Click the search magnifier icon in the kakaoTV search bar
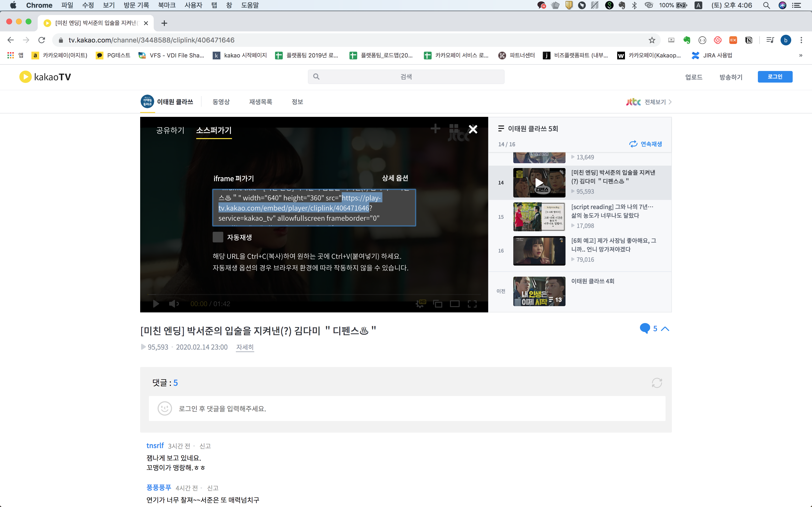This screenshot has width=812, height=507. (x=316, y=77)
